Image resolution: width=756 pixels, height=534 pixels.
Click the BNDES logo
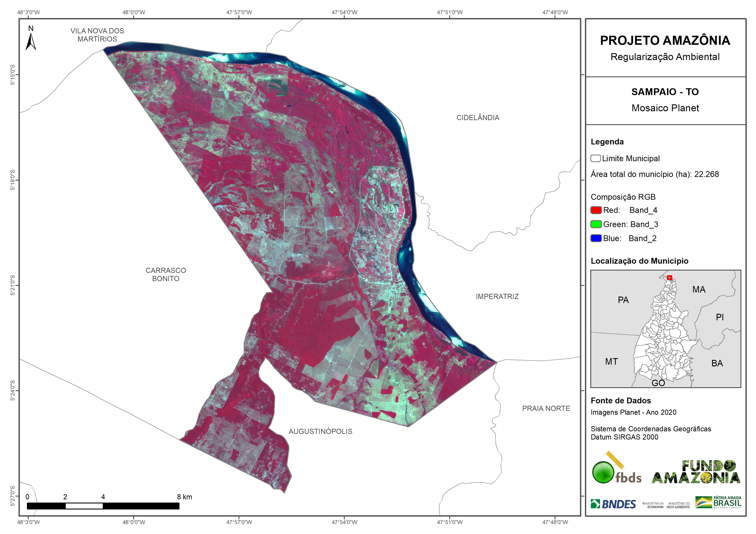coord(613,504)
